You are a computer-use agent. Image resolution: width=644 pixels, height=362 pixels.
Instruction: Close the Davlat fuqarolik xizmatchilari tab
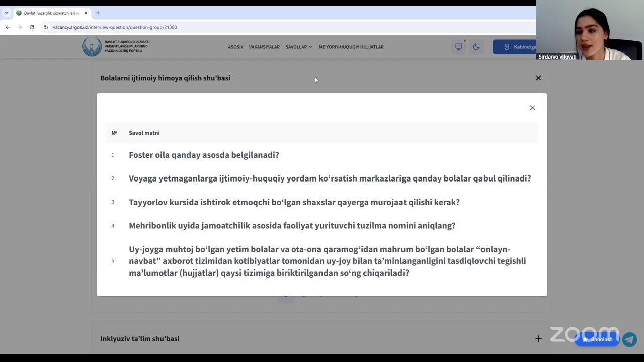click(x=86, y=13)
